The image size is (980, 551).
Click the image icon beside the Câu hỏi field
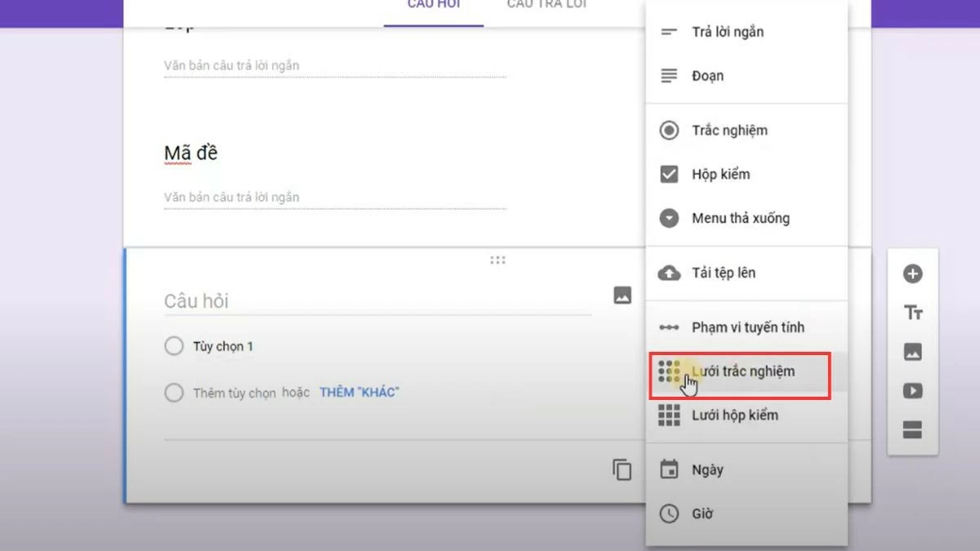[x=621, y=295]
